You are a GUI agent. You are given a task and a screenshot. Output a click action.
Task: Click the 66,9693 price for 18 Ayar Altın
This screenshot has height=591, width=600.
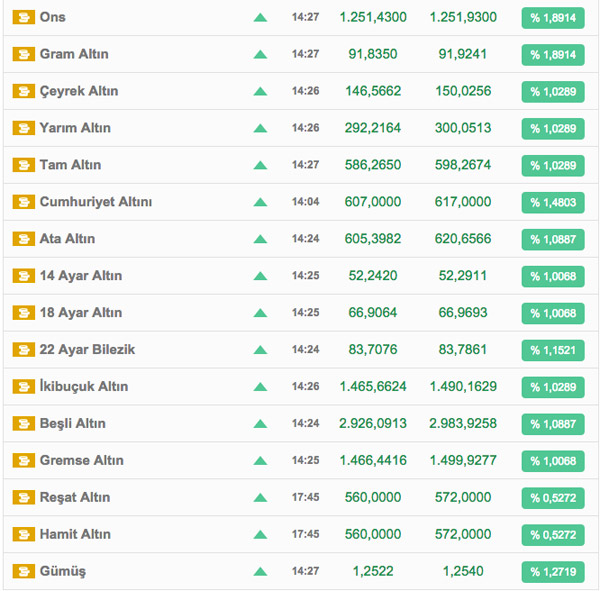pos(463,313)
